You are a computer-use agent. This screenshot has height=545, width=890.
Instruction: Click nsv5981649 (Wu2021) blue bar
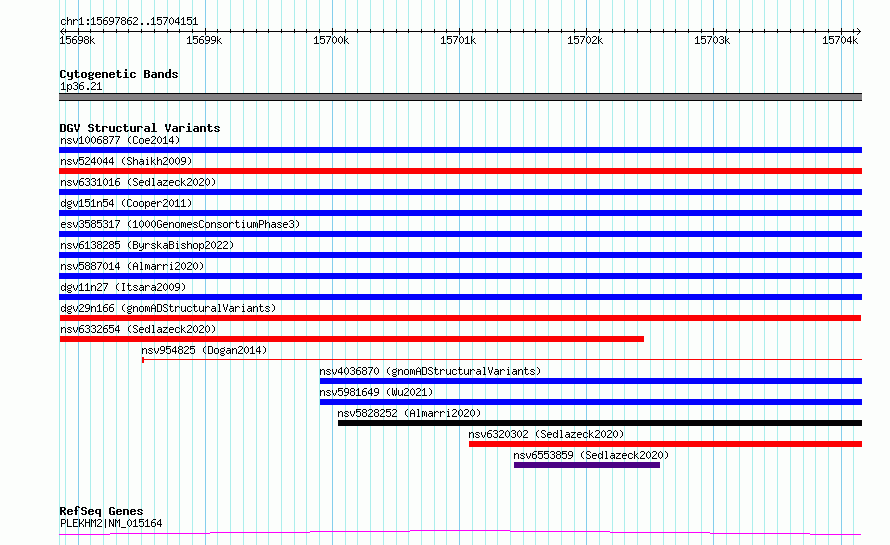pyautogui.click(x=591, y=402)
